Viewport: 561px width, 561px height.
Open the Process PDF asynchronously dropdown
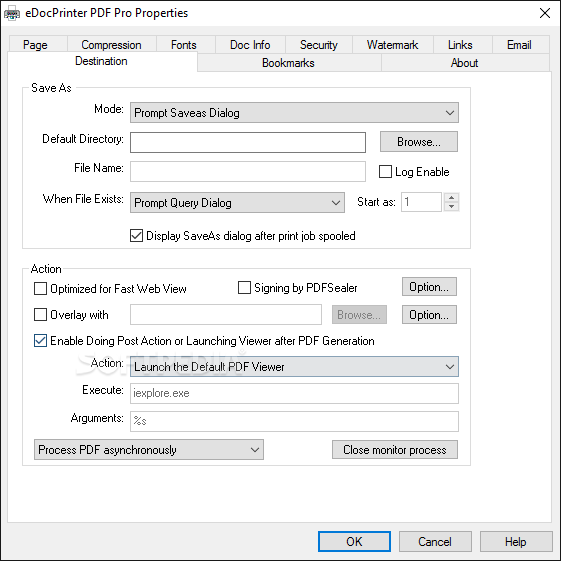(149, 449)
